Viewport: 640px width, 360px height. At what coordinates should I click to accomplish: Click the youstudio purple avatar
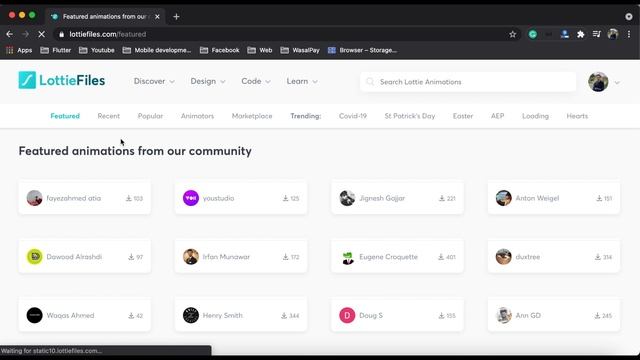191,198
